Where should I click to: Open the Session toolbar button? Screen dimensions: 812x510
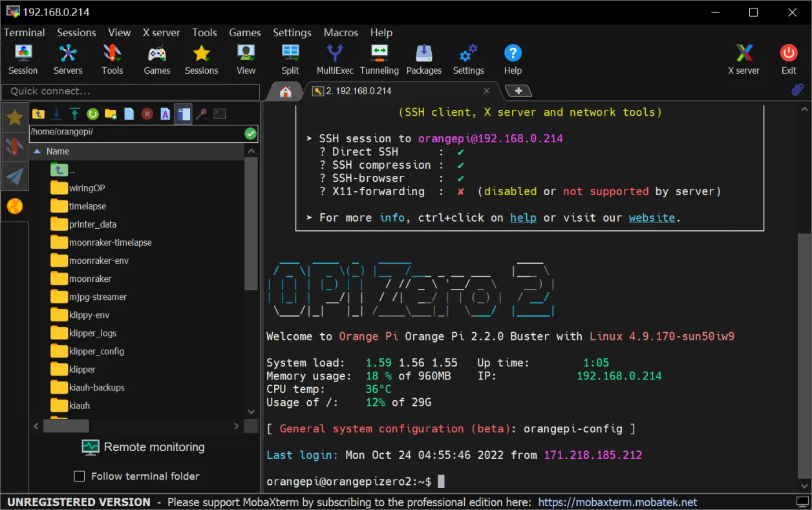[x=23, y=59]
